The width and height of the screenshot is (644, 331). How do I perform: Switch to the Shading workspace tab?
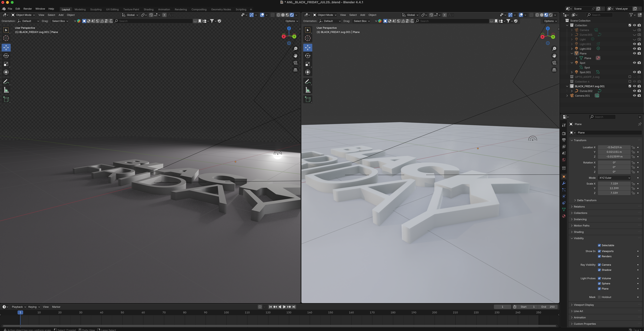pyautogui.click(x=148, y=9)
